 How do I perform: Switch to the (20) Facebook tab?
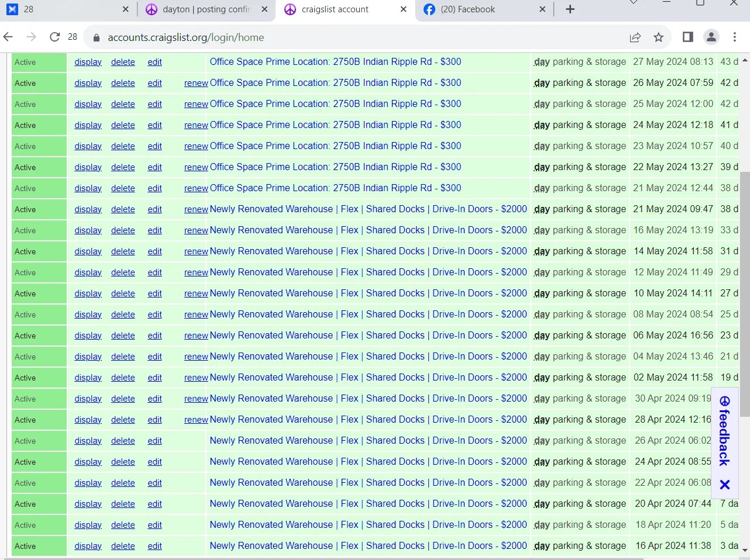point(484,9)
